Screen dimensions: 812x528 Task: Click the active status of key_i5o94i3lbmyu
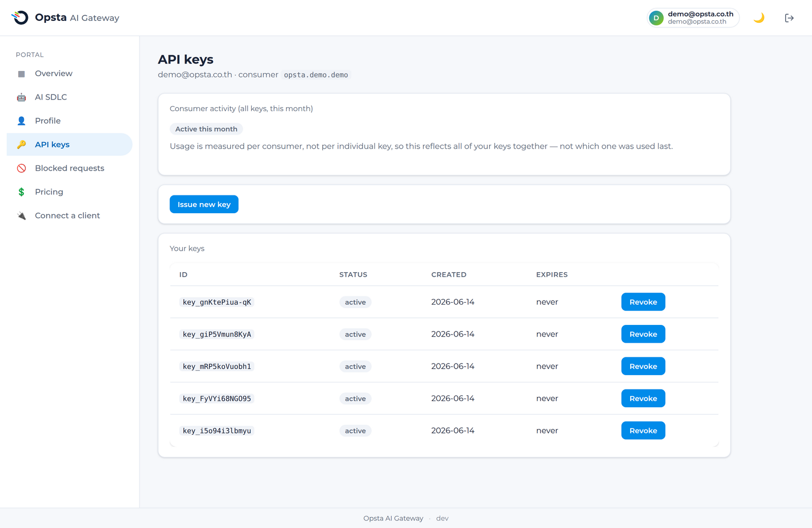pos(355,431)
